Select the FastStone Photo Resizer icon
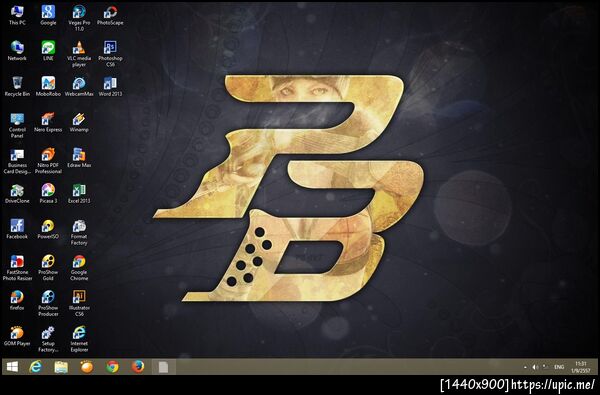Image resolution: width=600 pixels, height=395 pixels. 17,268
